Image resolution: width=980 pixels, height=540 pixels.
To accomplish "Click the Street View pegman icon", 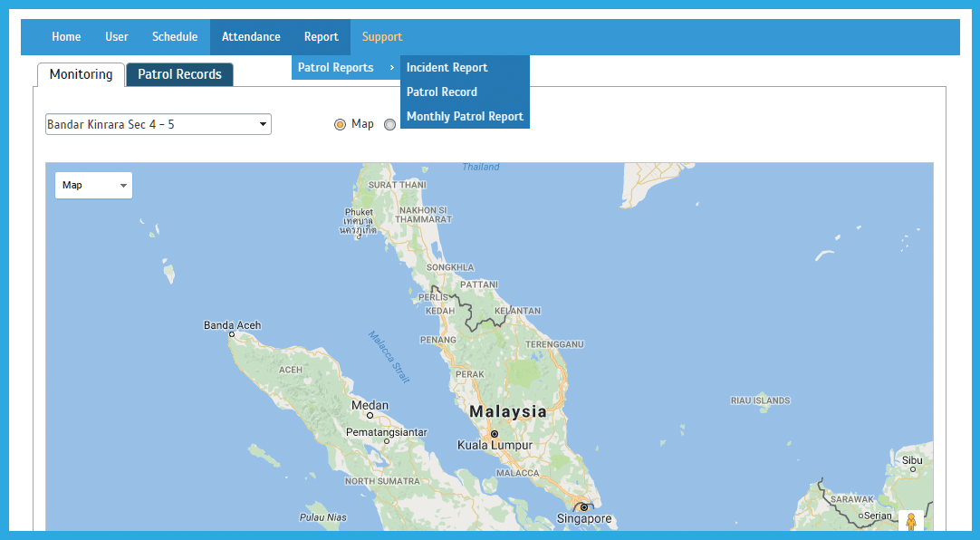I will (910, 521).
